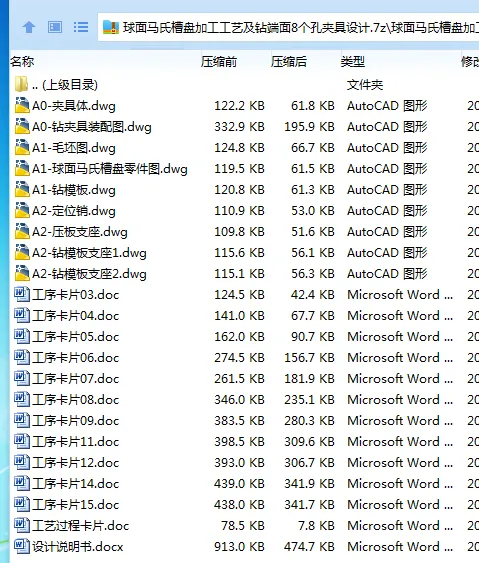This screenshot has width=479, height=563.
Task: Select the A1-毛坯图.dwg file icon
Action: click(22, 147)
